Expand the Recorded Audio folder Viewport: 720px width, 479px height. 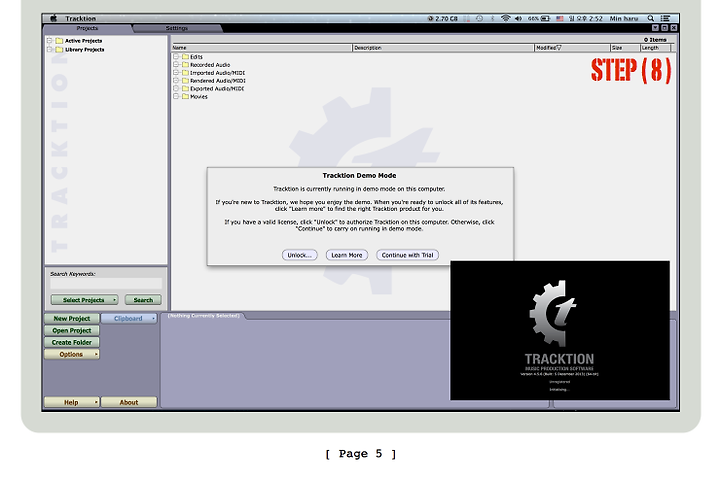tap(176, 65)
